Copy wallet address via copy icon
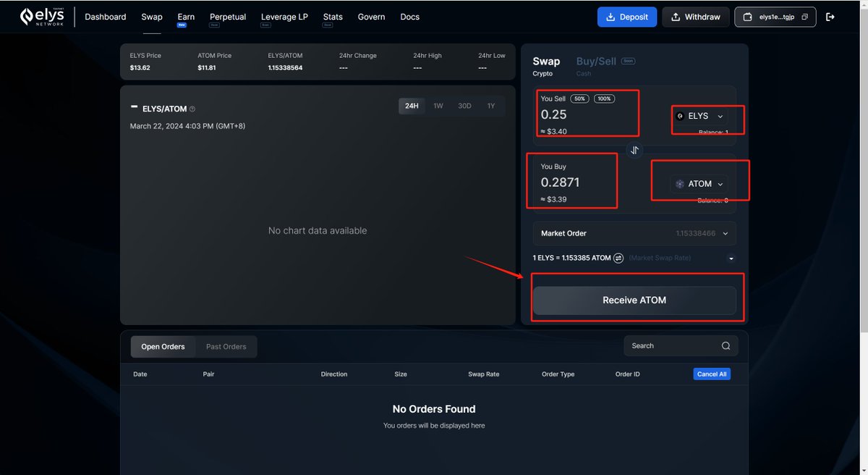This screenshot has width=868, height=475. point(805,17)
